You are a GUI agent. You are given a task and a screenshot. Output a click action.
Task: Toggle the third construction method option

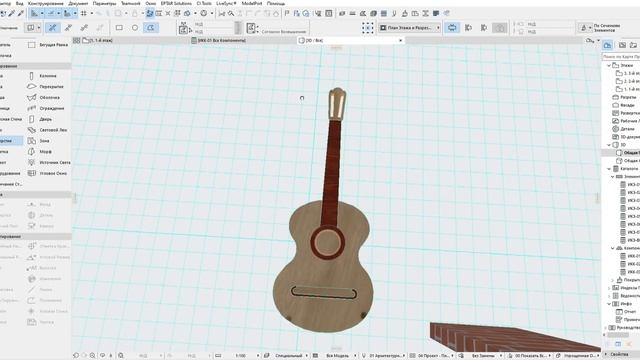pyautogui.click(x=84, y=28)
